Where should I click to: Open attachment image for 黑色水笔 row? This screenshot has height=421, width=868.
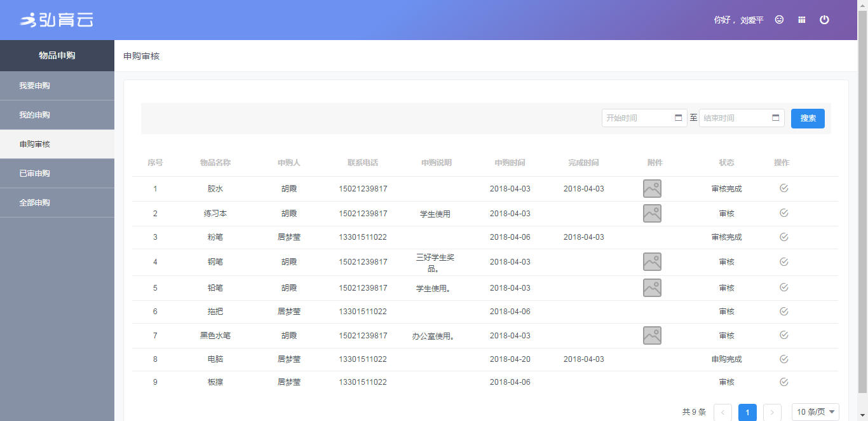(x=652, y=335)
